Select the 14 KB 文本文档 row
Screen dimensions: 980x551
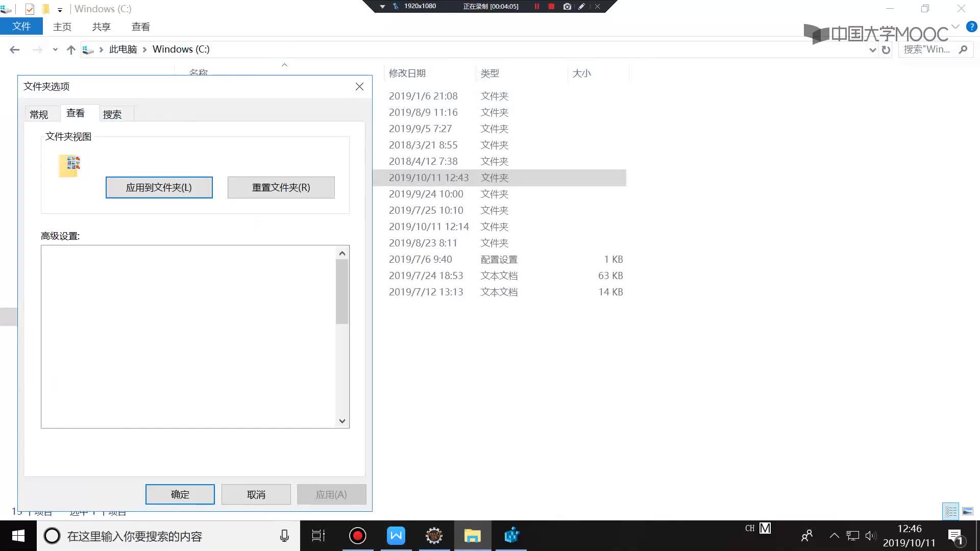[499, 292]
